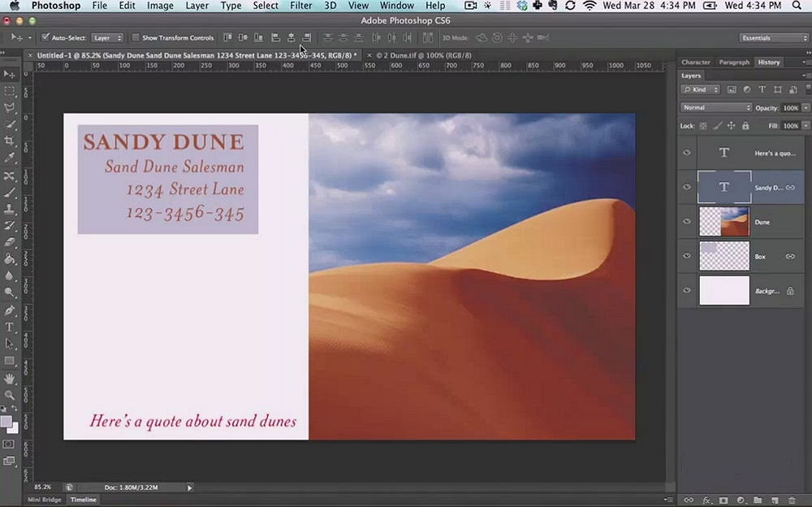Open the Fill slider dropdown arrow
The height and width of the screenshot is (507, 812).
point(806,126)
